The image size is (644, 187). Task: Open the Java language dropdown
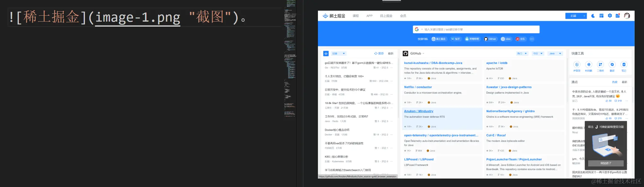point(555,54)
